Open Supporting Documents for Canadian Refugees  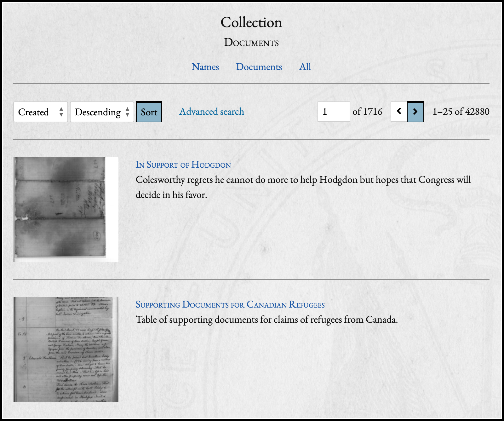coord(230,304)
